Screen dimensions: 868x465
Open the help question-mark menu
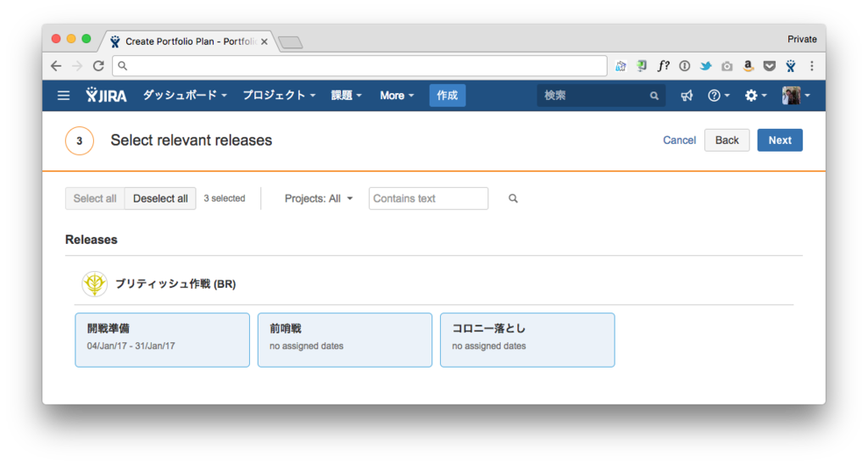[719, 96]
